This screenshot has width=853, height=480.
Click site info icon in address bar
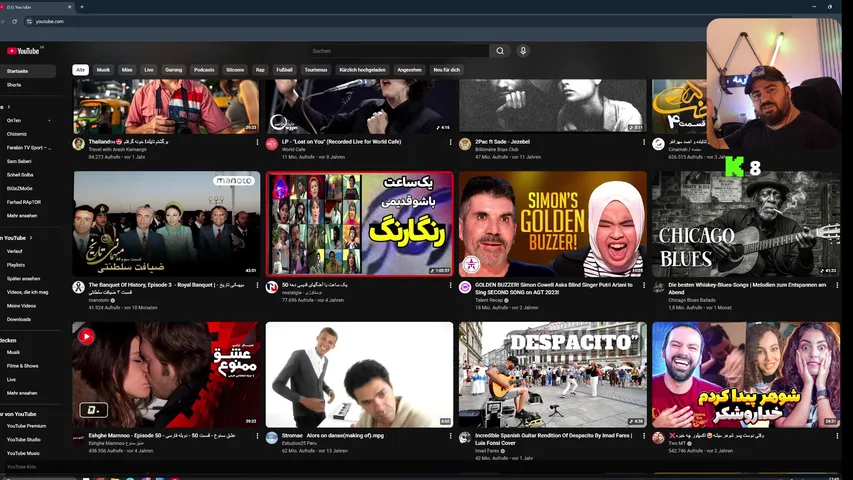click(x=29, y=22)
